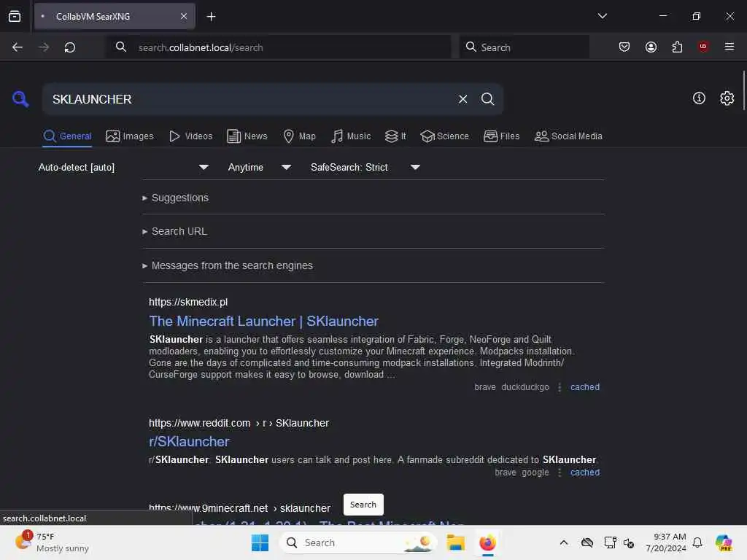Switch to the News tab
Image resolution: width=747 pixels, height=560 pixels.
[247, 136]
